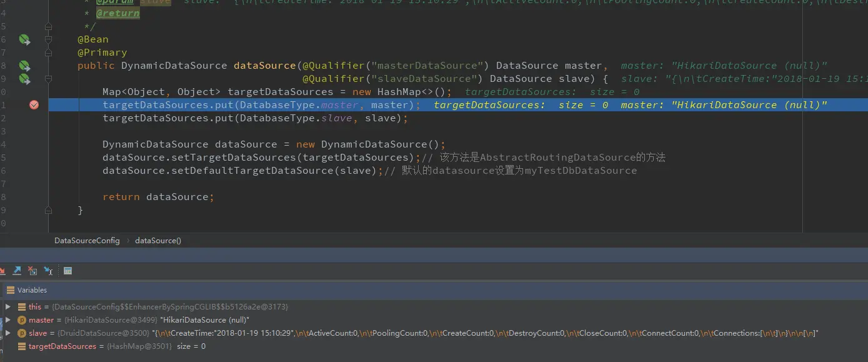Collapse the fold marker beside @Bean
Image resolution: width=868 pixels, height=362 pixels.
[48, 39]
